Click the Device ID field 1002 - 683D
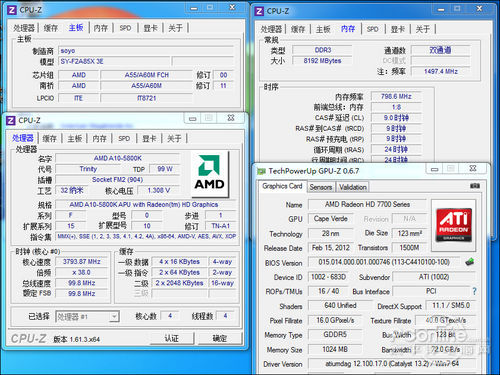This screenshot has height=375, width=500. (328, 277)
